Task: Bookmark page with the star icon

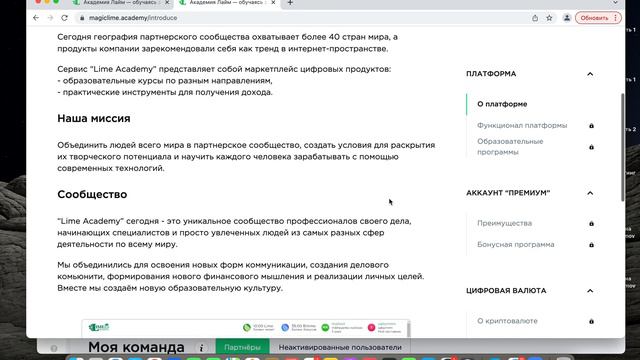Action: click(x=549, y=18)
